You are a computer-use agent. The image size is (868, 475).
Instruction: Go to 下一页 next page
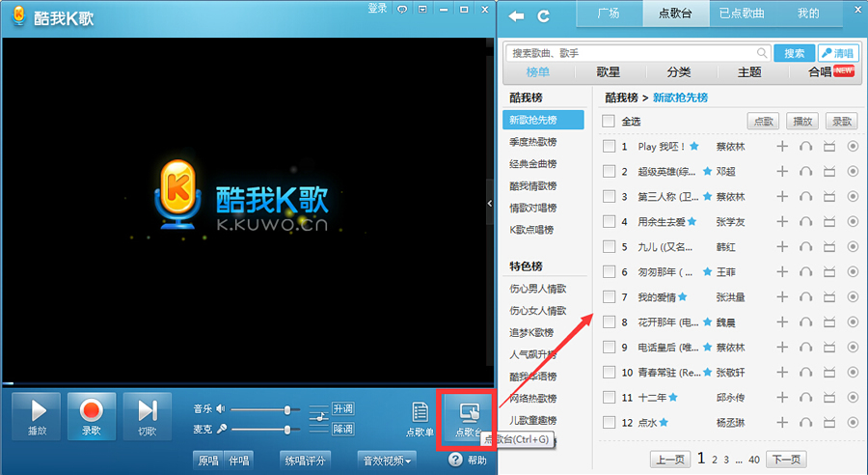pos(787,460)
